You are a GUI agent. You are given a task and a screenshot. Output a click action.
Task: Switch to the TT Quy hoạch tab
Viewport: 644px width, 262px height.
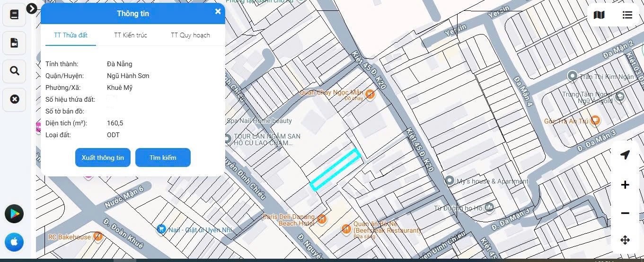point(190,35)
